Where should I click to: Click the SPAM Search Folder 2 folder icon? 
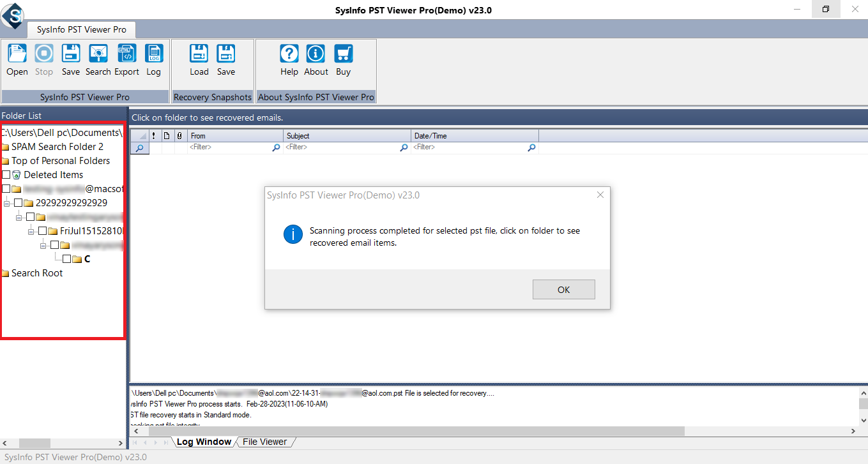click(x=4, y=147)
